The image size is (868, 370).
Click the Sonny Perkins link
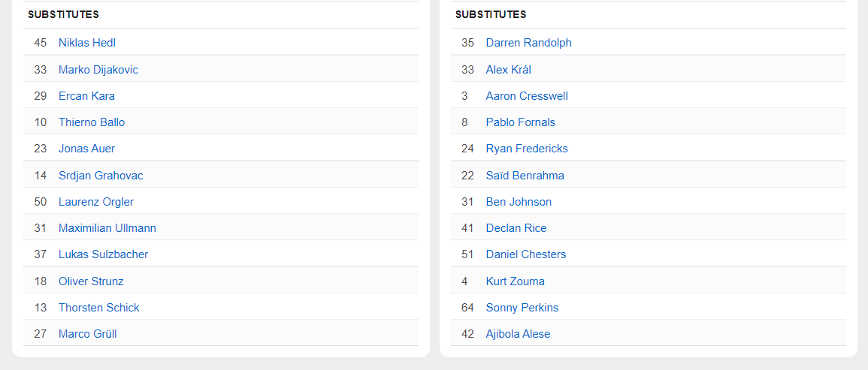522,308
